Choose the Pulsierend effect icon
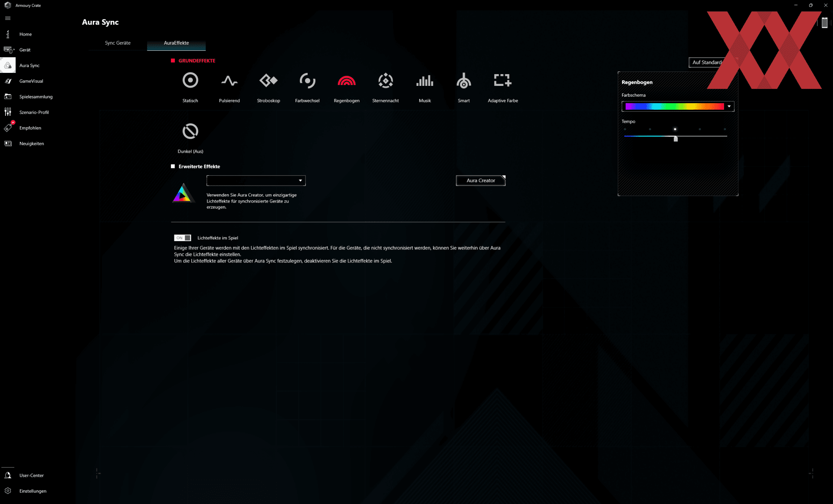Viewport: 833px width, 504px height. 229,81
